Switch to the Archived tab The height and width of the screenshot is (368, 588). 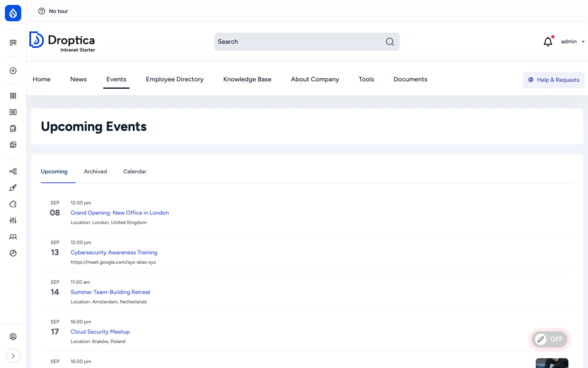[x=96, y=172]
